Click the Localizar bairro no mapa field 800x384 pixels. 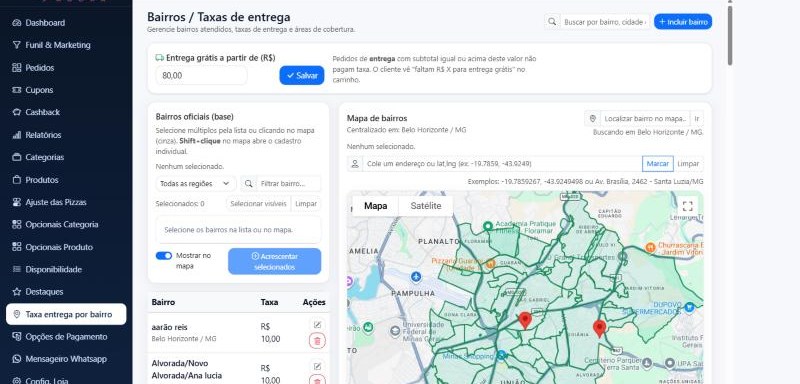tap(645, 118)
